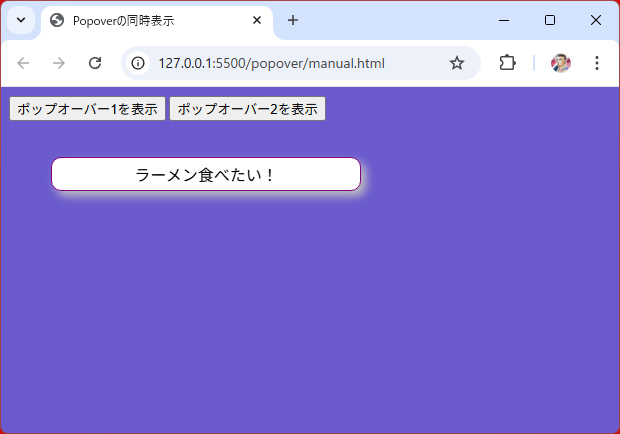This screenshot has width=620, height=434.
Task: Reload the current page
Action: click(x=95, y=63)
